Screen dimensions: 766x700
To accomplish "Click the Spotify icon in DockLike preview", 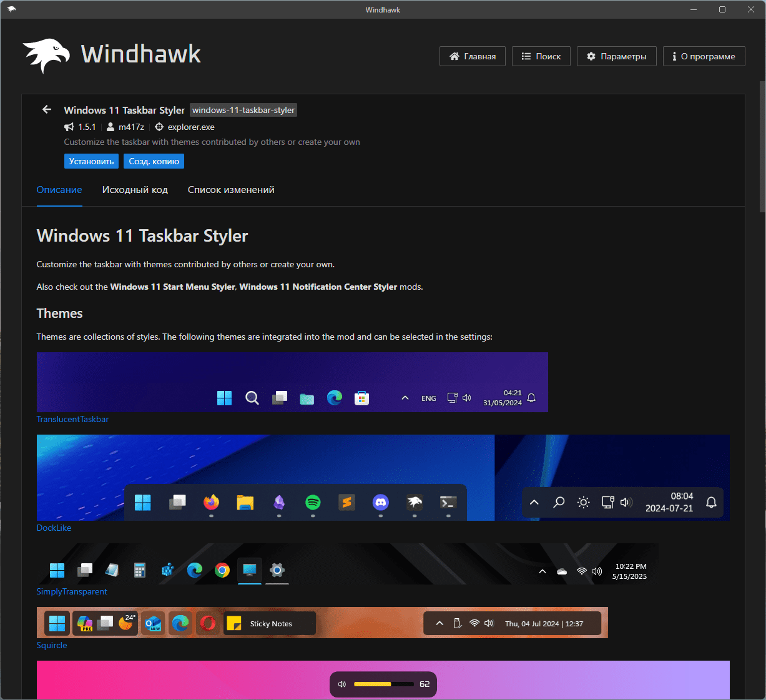I will point(313,502).
